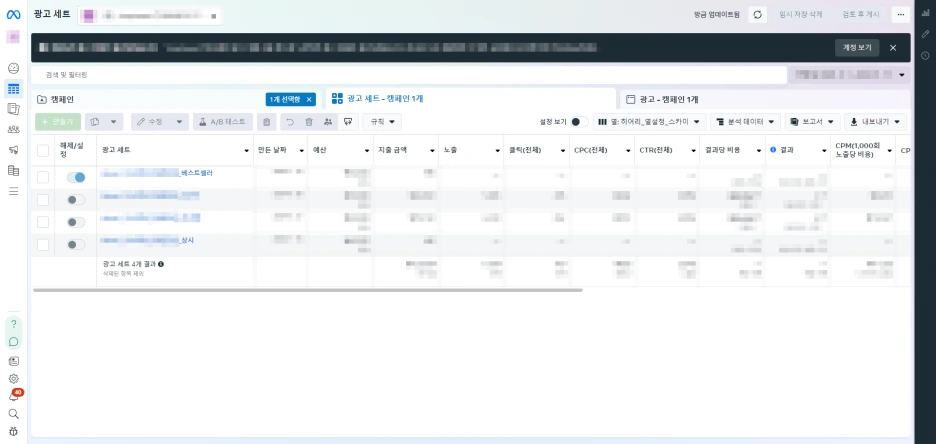Screen dimensions: 936x444
Task: Check the second ad set row checkbox
Action: 43,200
